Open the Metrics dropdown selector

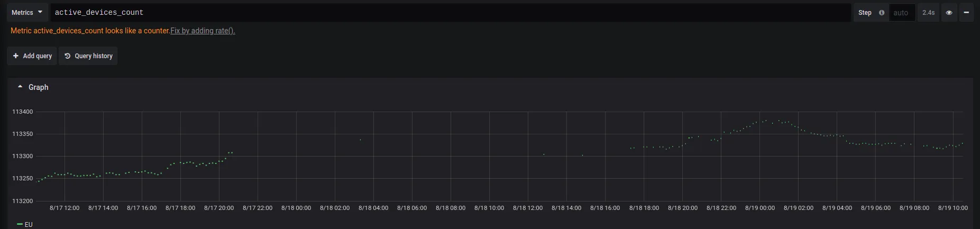coord(27,12)
